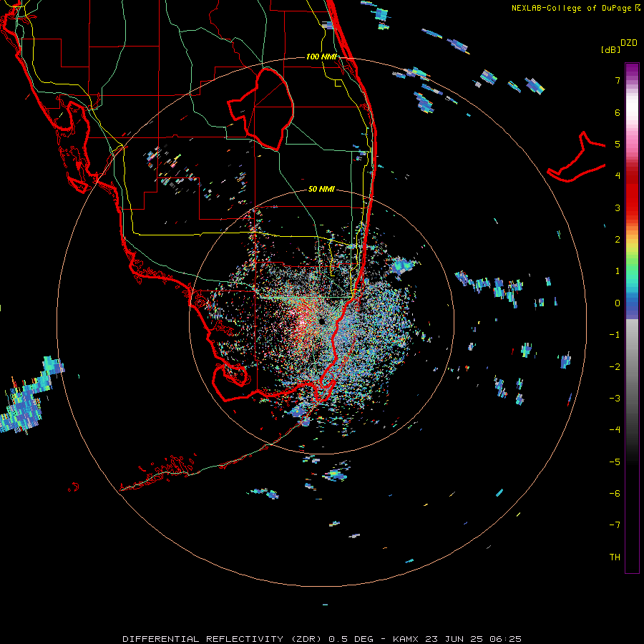Pick the purple top band of the color scale

[x=632, y=71]
